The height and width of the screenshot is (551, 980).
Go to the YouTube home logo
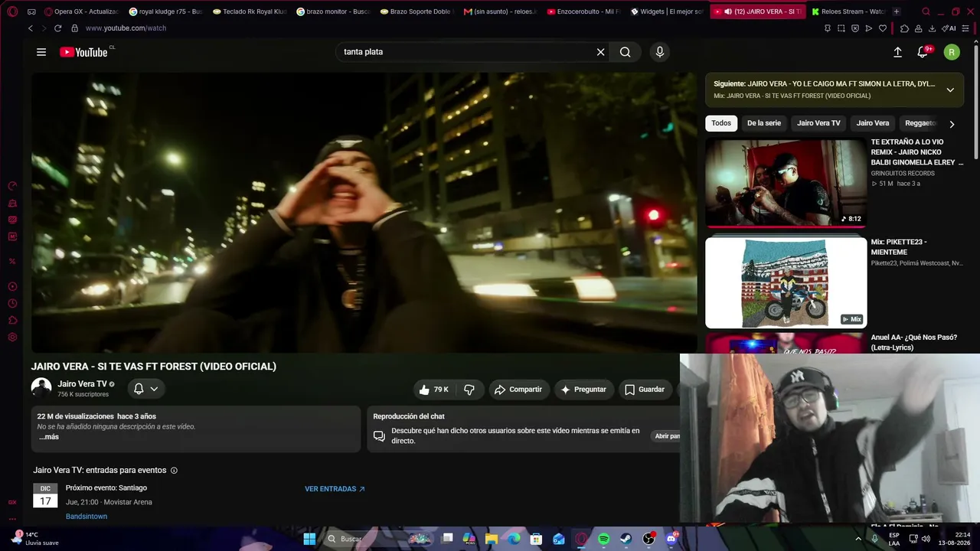click(83, 52)
